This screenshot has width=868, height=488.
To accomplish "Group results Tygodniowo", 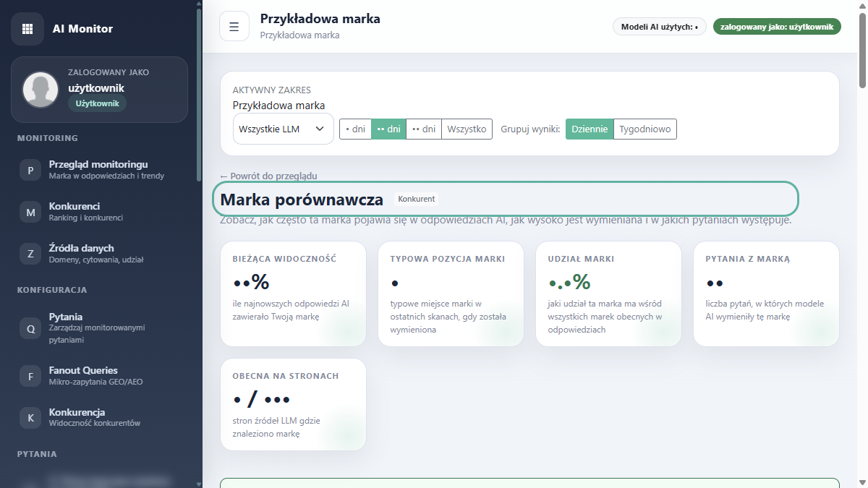I will [645, 129].
